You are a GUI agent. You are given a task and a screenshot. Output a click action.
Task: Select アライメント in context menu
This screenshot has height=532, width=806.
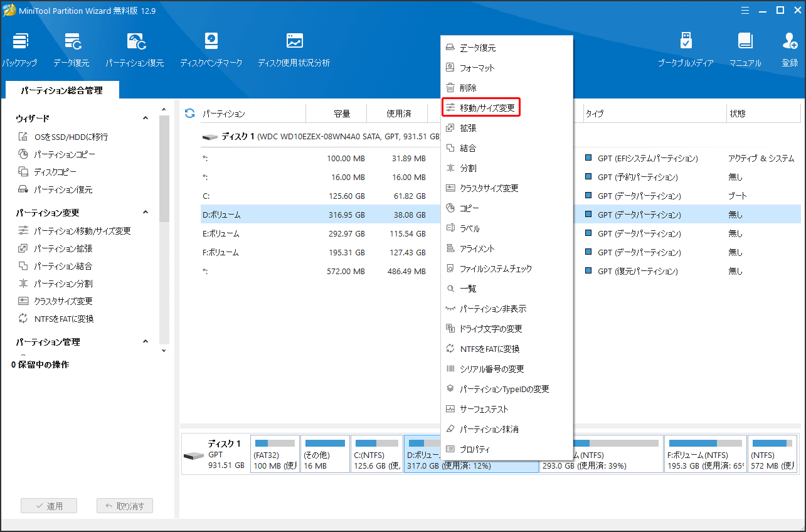(507, 248)
